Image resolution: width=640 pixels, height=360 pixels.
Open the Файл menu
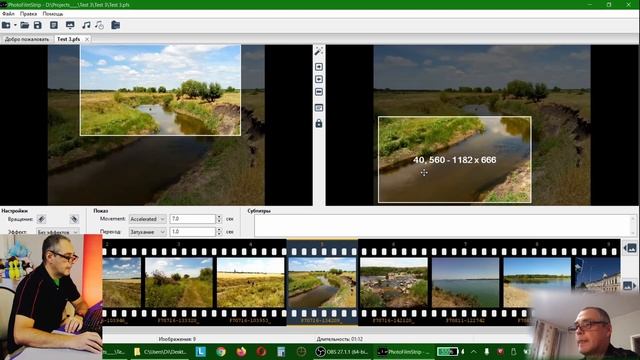click(x=8, y=14)
